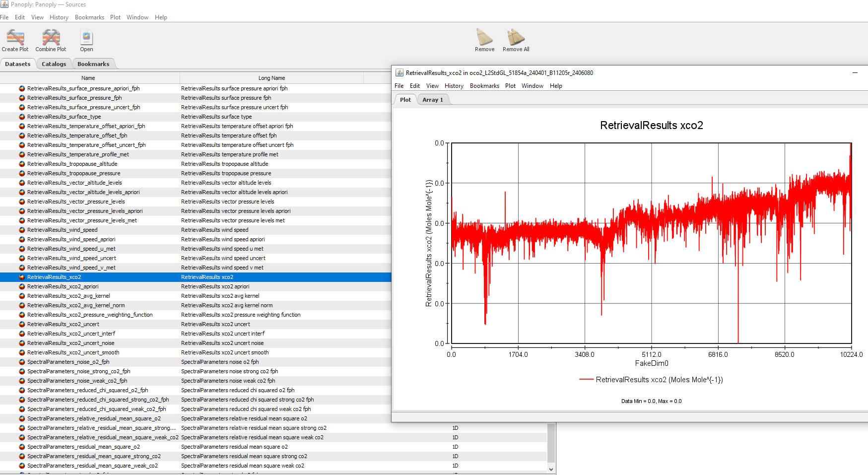
Task: Open the Help menu in plot window
Action: (556, 86)
